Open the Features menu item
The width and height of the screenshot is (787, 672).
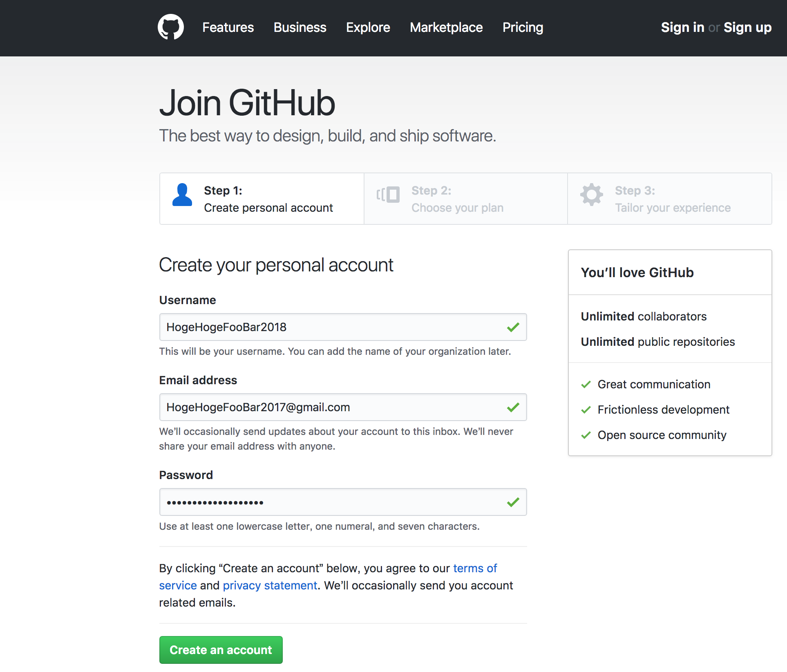pyautogui.click(x=228, y=27)
